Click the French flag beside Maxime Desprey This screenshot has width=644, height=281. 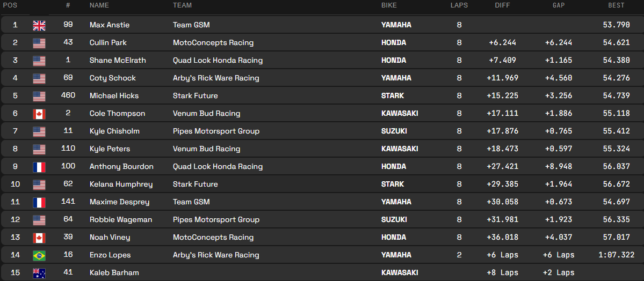point(39,202)
